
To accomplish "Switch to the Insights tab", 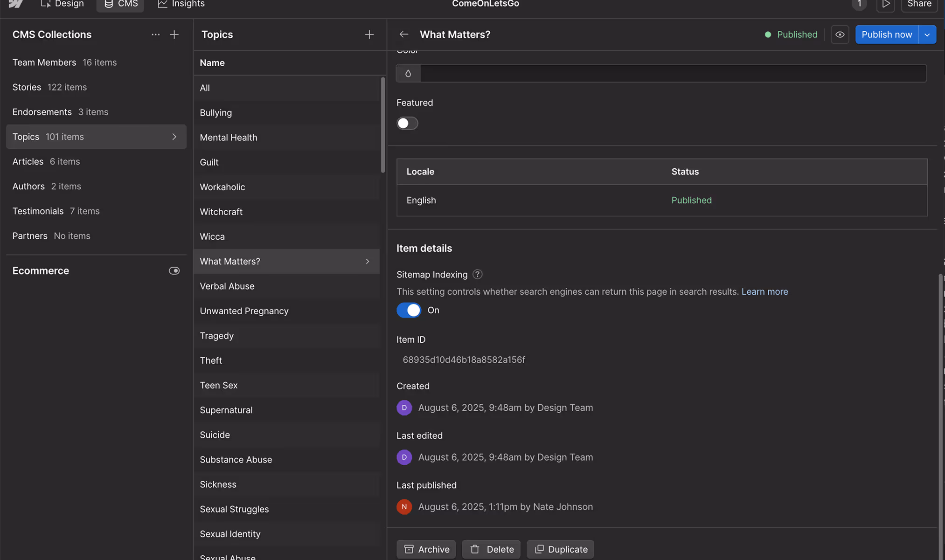I will pyautogui.click(x=181, y=4).
